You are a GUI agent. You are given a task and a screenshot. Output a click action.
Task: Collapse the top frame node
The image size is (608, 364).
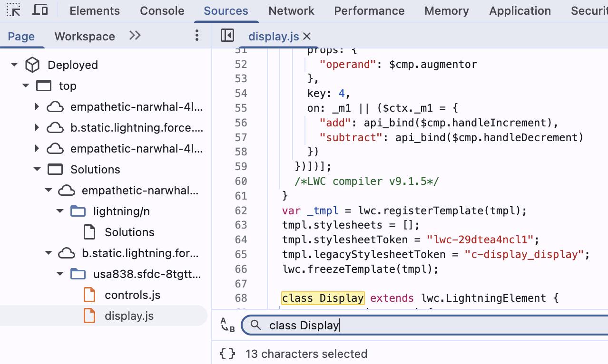point(25,86)
